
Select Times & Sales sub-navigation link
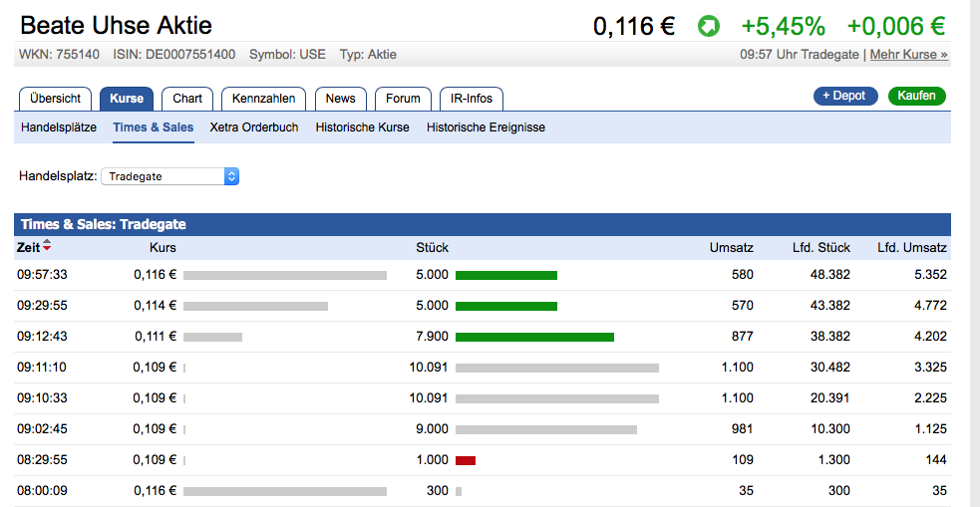point(154,127)
